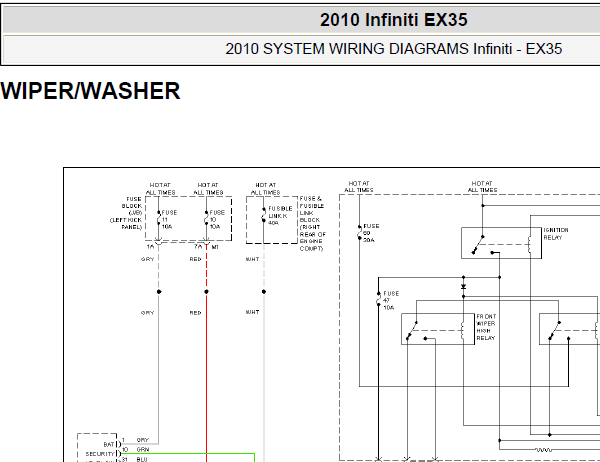Click 'HOT AT ALL TIMES' above Fusible Link K
Viewport: 600px width, 462px height.
(x=266, y=189)
